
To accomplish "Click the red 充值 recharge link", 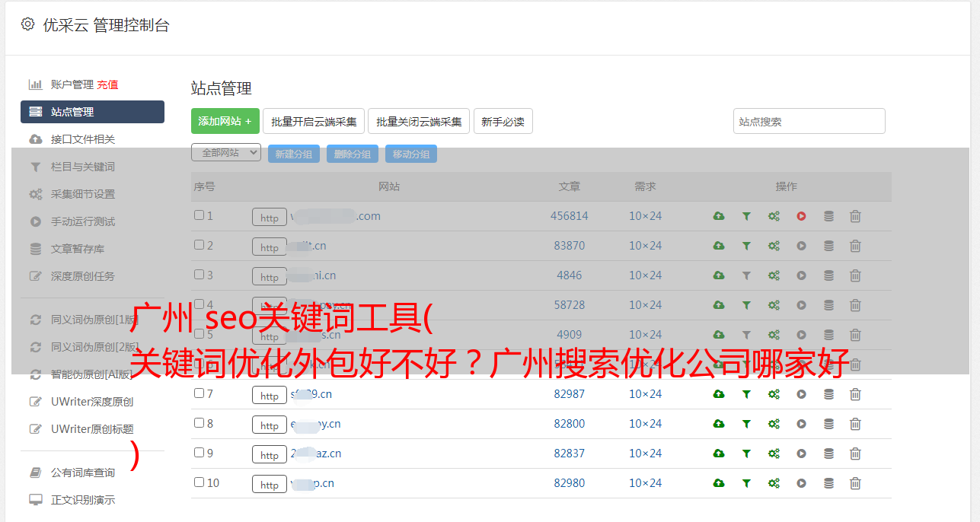I will (x=107, y=84).
